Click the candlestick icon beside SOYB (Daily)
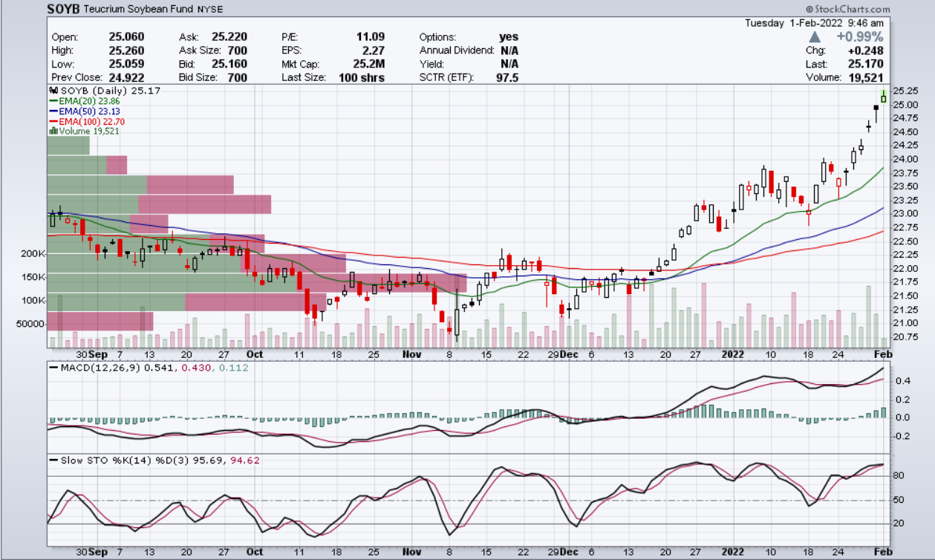Screen dimensions: 935x560 click(x=53, y=90)
